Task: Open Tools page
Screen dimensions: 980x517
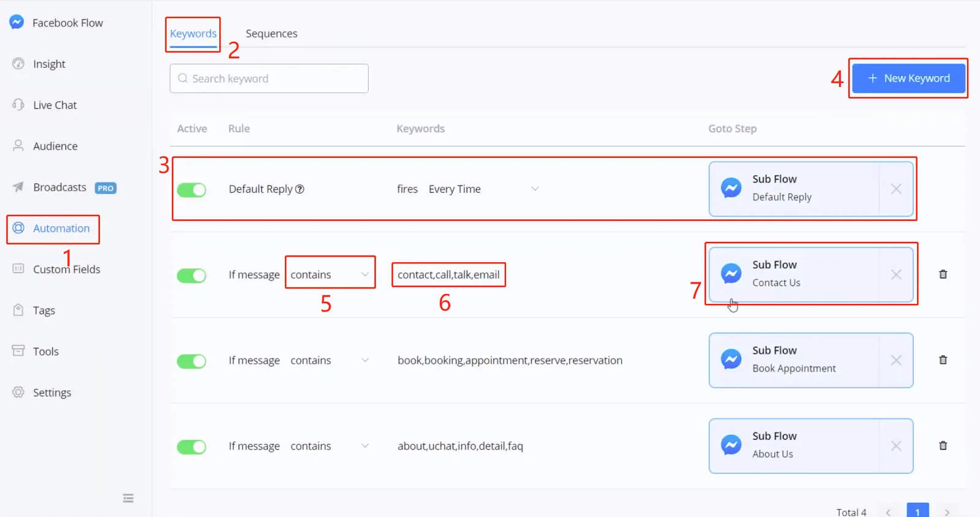Action: tap(46, 351)
